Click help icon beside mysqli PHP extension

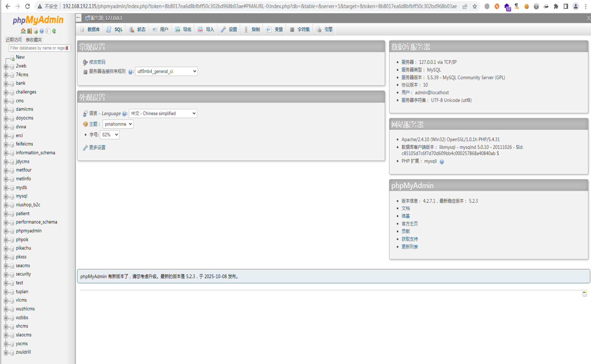tap(442, 162)
